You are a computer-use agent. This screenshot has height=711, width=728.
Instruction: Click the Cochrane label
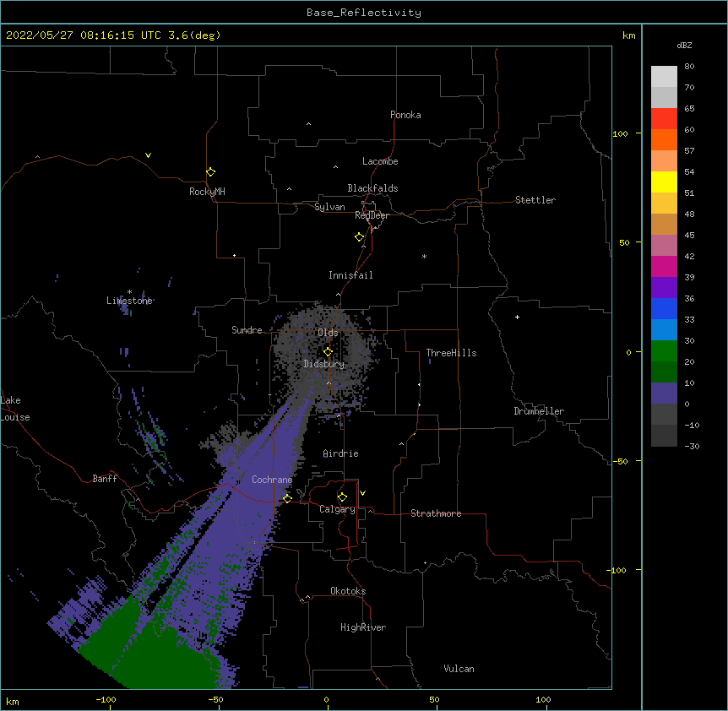[272, 480]
